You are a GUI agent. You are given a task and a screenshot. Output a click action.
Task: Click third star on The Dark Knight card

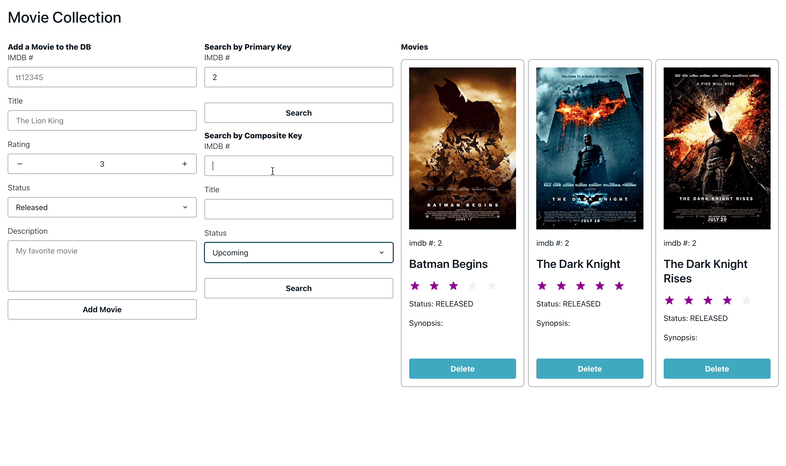click(x=580, y=286)
